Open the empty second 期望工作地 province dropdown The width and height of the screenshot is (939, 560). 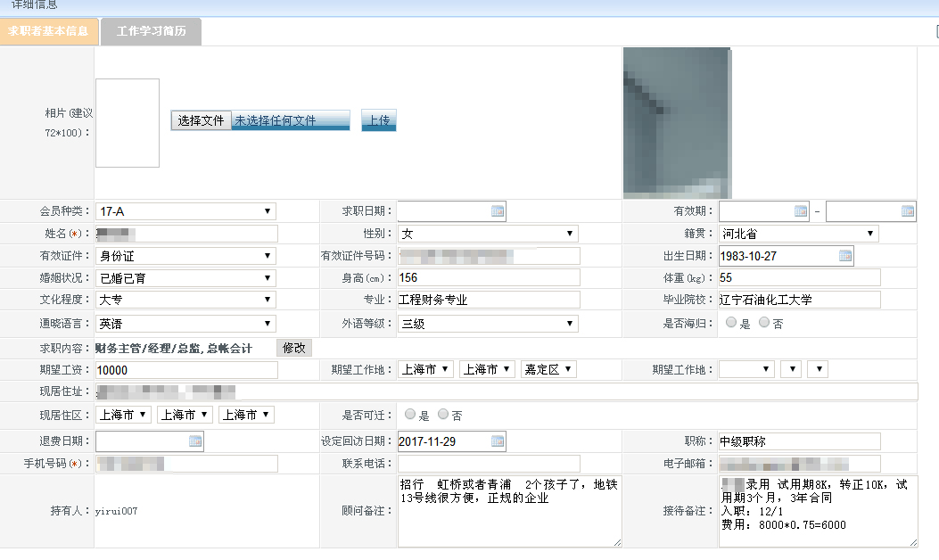coord(746,369)
